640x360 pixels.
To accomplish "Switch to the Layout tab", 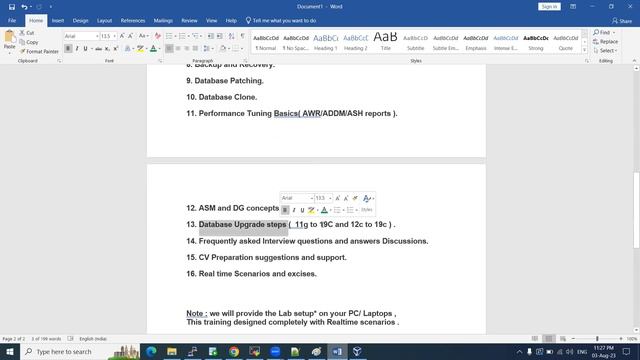I will (x=104, y=20).
